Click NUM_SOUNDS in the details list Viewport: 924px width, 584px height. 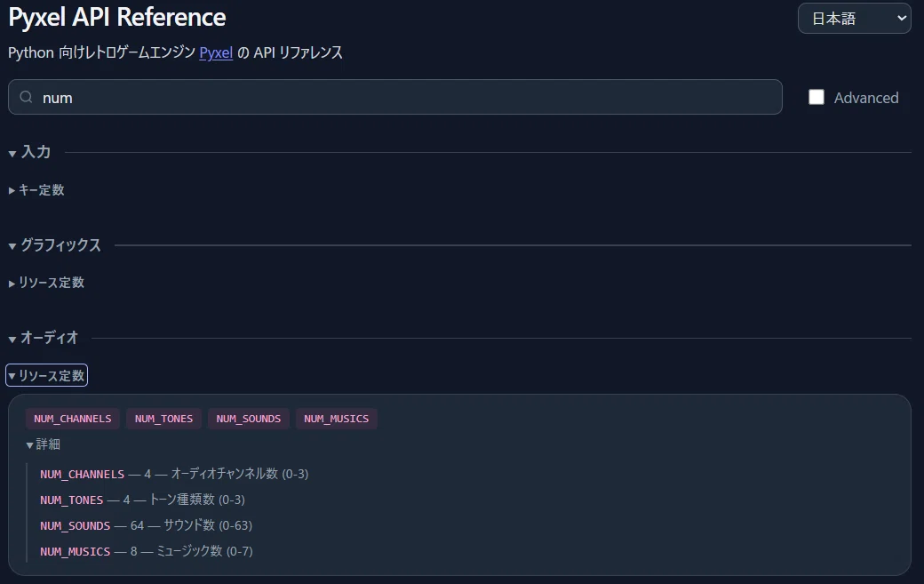coord(75,525)
